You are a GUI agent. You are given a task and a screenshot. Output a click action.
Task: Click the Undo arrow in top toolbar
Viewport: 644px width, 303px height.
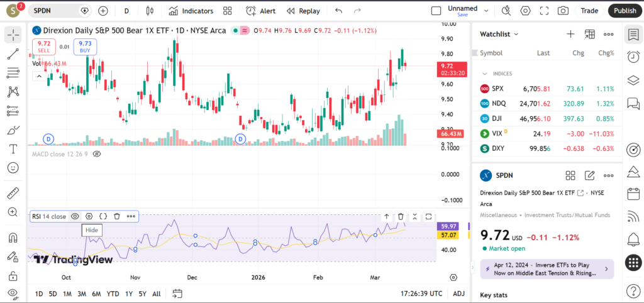[339, 11]
